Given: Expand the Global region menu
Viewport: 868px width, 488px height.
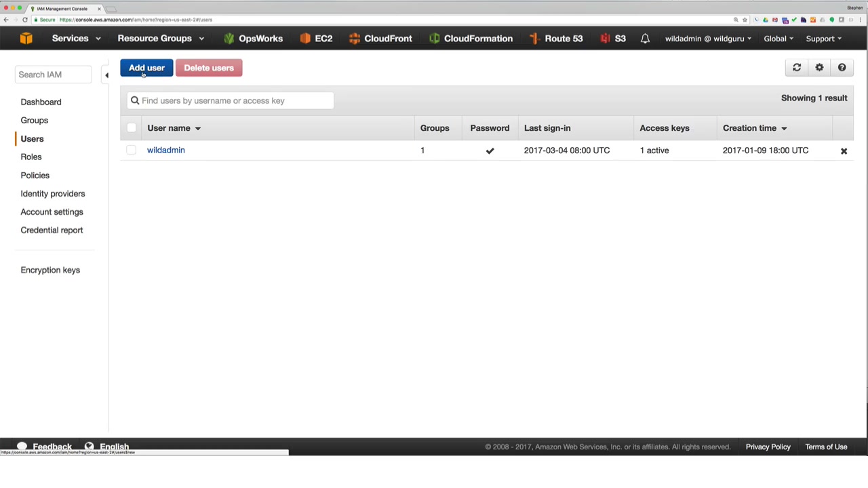Looking at the screenshot, I should click(x=778, y=39).
